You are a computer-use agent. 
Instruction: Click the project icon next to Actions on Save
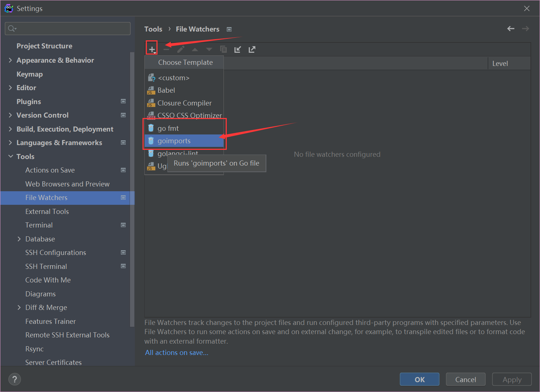(123, 170)
